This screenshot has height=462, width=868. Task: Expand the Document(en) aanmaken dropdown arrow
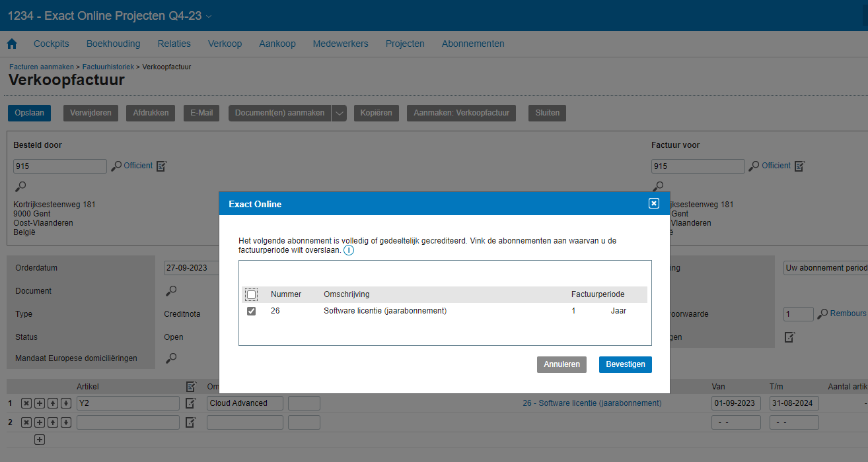pos(339,113)
